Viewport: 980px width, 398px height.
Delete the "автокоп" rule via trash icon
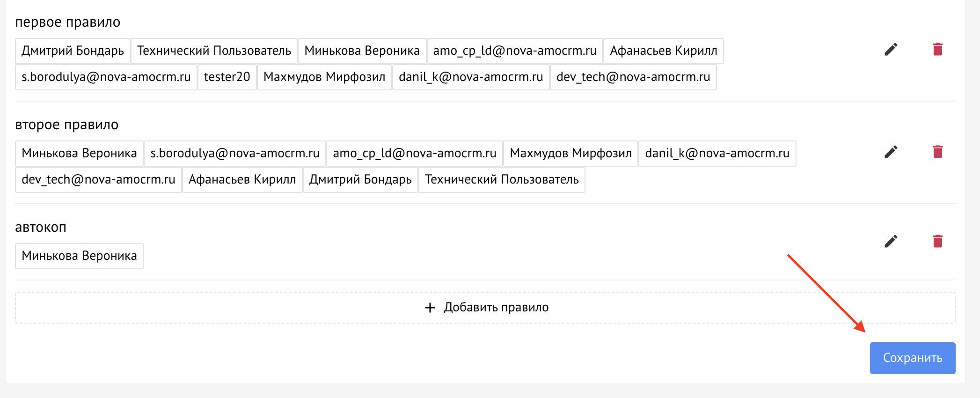coord(937,242)
